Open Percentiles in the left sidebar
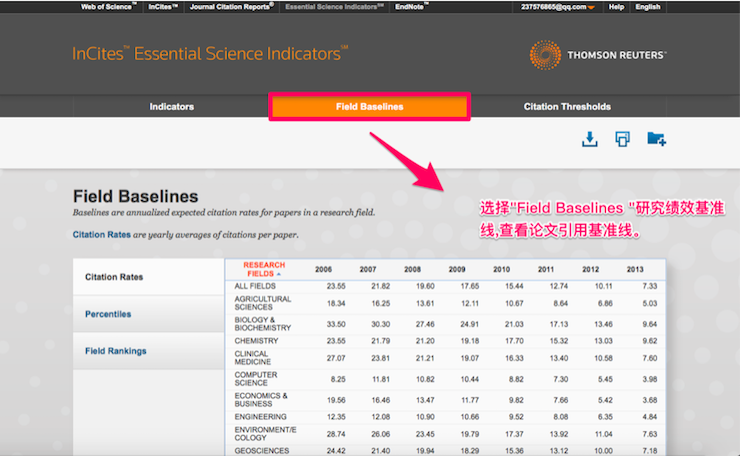 108,314
